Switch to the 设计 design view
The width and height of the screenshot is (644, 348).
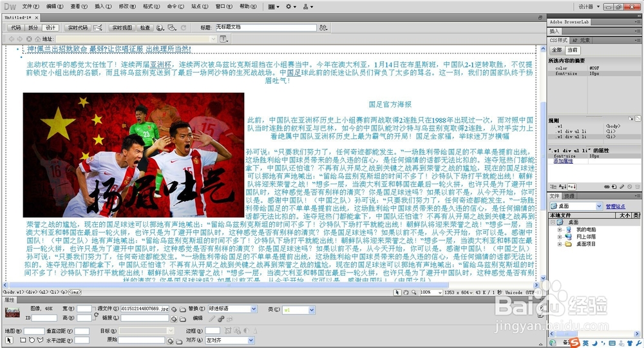click(50, 28)
